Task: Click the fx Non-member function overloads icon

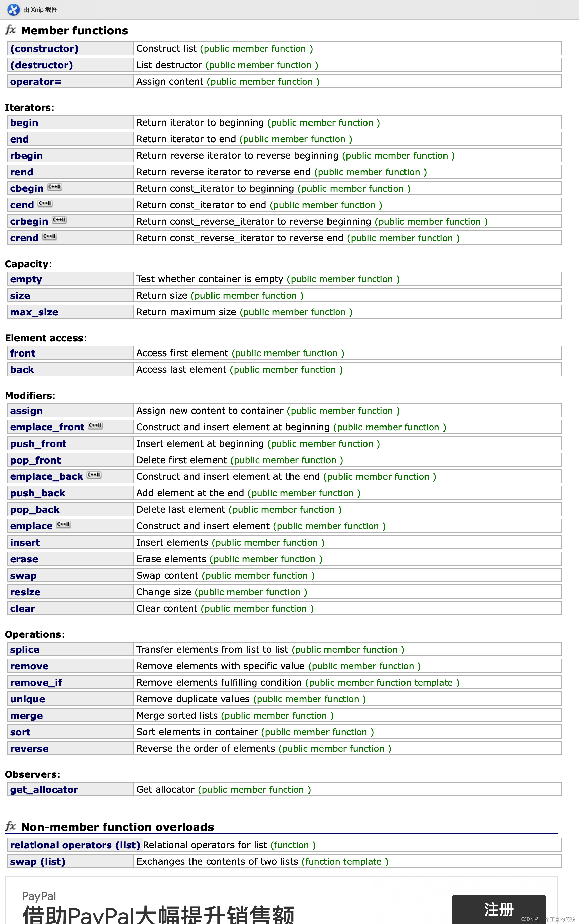Action: 11,826
